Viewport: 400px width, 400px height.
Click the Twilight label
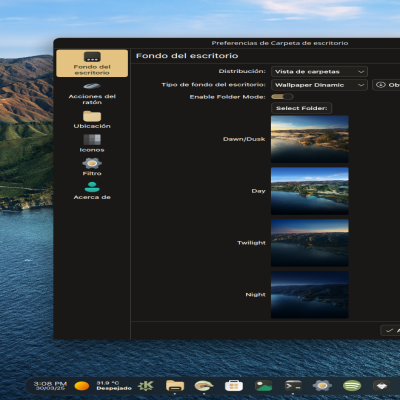click(251, 243)
